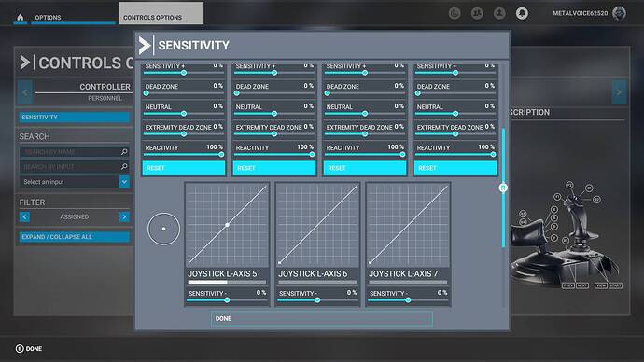Click the search-by-name magnifier icon

tap(124, 152)
